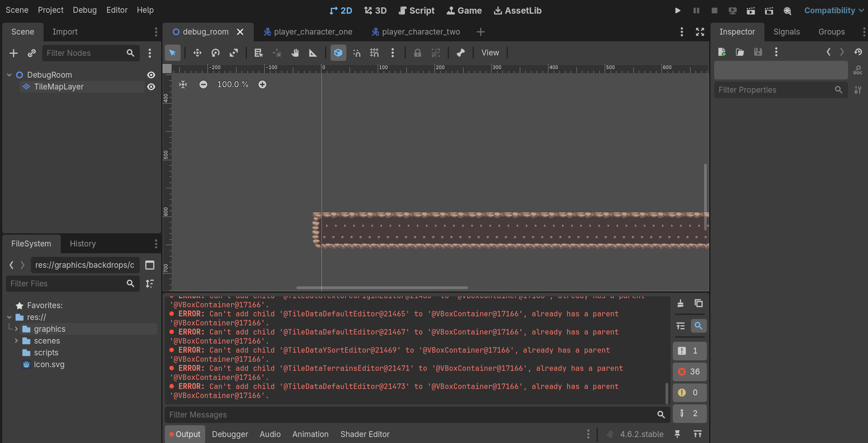Image resolution: width=868 pixels, height=443 pixels.
Task: Activate Pan Mode hand tool
Action: point(295,53)
